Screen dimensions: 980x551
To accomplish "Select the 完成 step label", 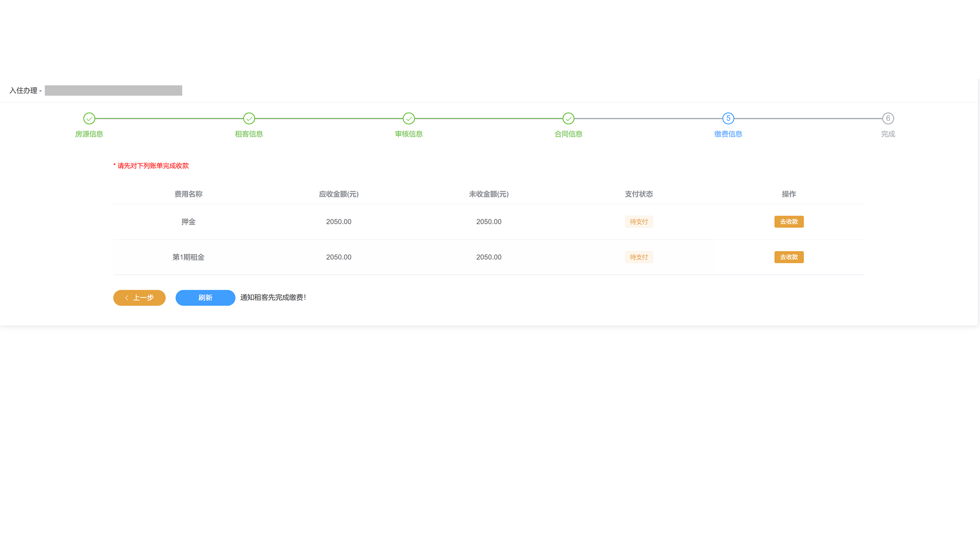I will (888, 134).
